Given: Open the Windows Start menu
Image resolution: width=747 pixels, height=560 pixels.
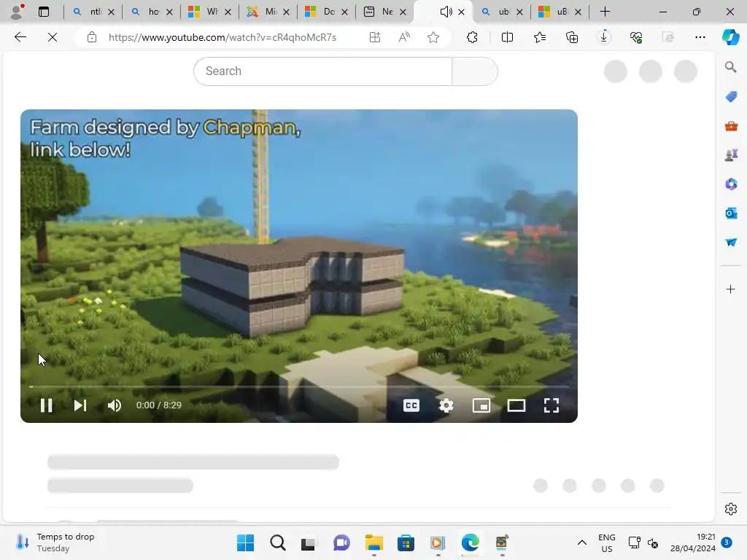Looking at the screenshot, I should [x=245, y=542].
